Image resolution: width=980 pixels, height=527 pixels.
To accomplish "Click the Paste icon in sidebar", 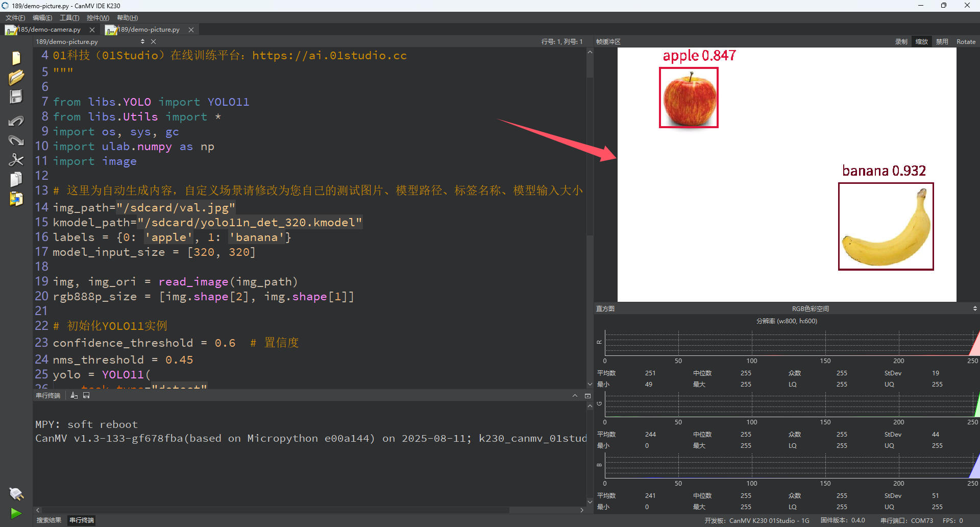I will click(16, 199).
